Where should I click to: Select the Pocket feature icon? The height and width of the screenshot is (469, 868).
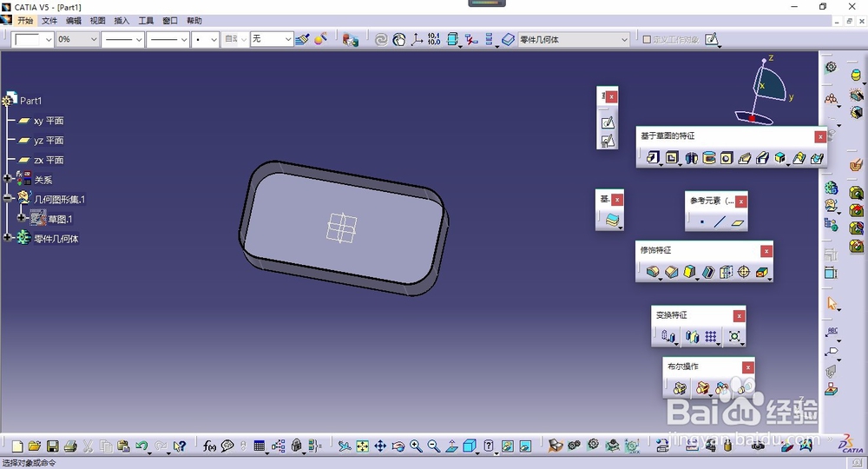pyautogui.click(x=672, y=158)
